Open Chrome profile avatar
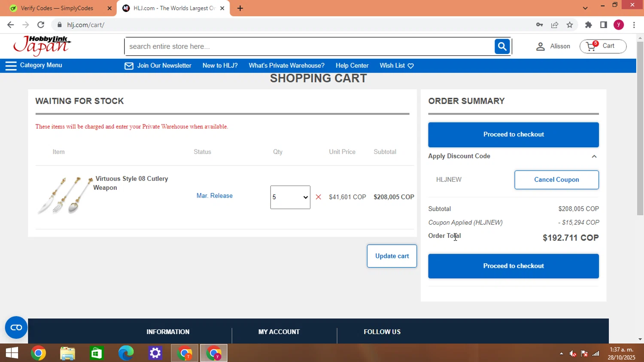 619,25
